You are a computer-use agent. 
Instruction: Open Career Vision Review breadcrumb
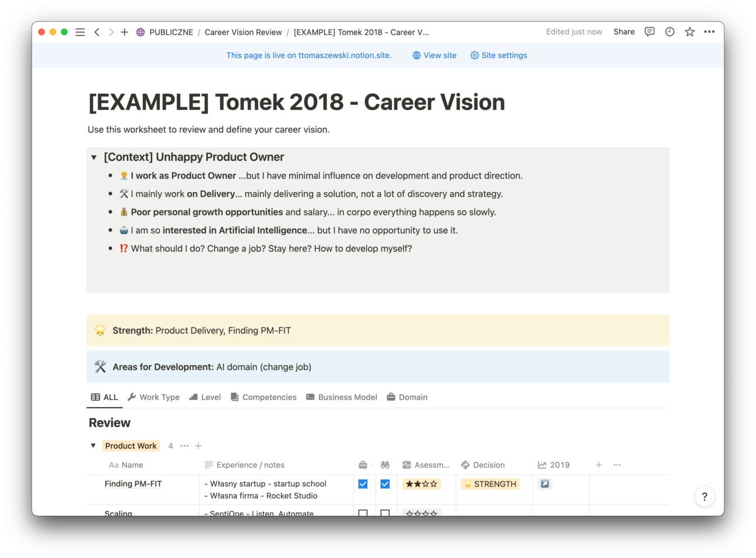click(243, 32)
